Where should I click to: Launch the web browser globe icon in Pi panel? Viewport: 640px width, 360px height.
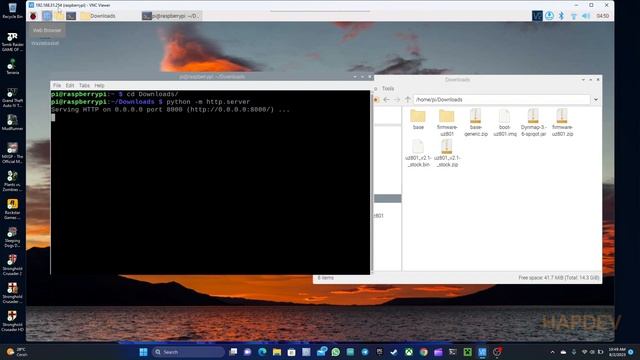point(47,16)
